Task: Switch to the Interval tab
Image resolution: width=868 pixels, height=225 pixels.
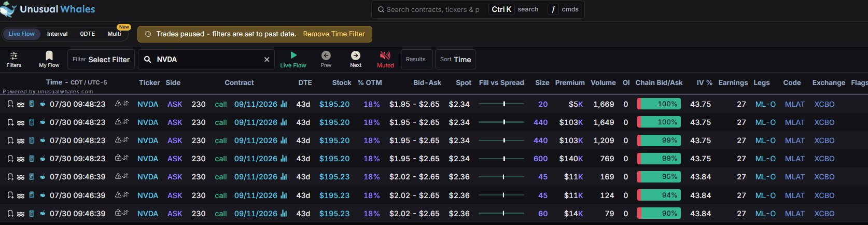Action: tap(57, 34)
